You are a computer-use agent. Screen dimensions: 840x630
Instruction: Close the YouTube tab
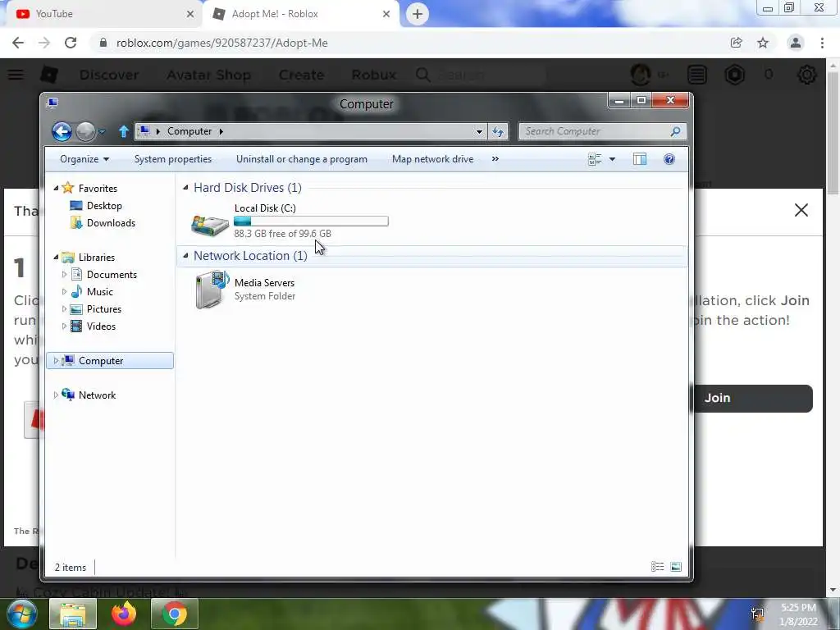coord(190,14)
